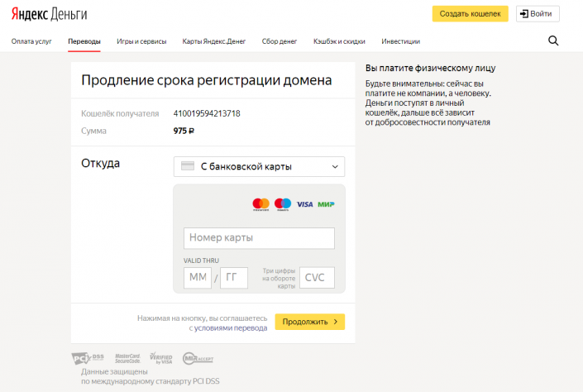Image resolution: width=583 pixels, height=392 pixels.
Task: Expand the 'С банковской карты' payment source dropdown
Action: 259,166
